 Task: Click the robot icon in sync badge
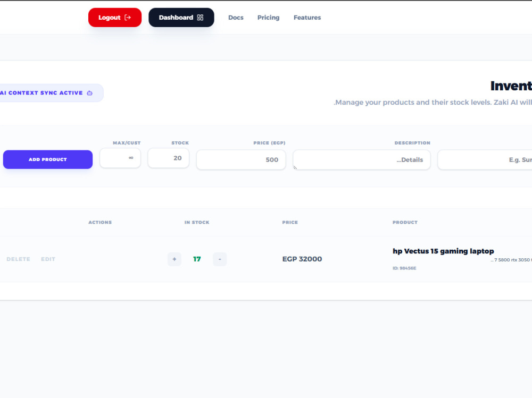coord(89,93)
